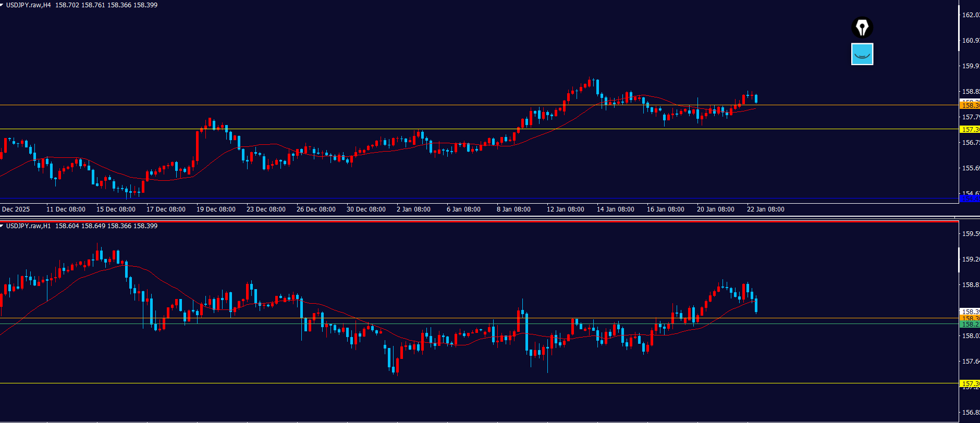Screen dimensions: 980x423
Task: Select yellow 157.3 price label on H4 chart
Action: click(970, 130)
